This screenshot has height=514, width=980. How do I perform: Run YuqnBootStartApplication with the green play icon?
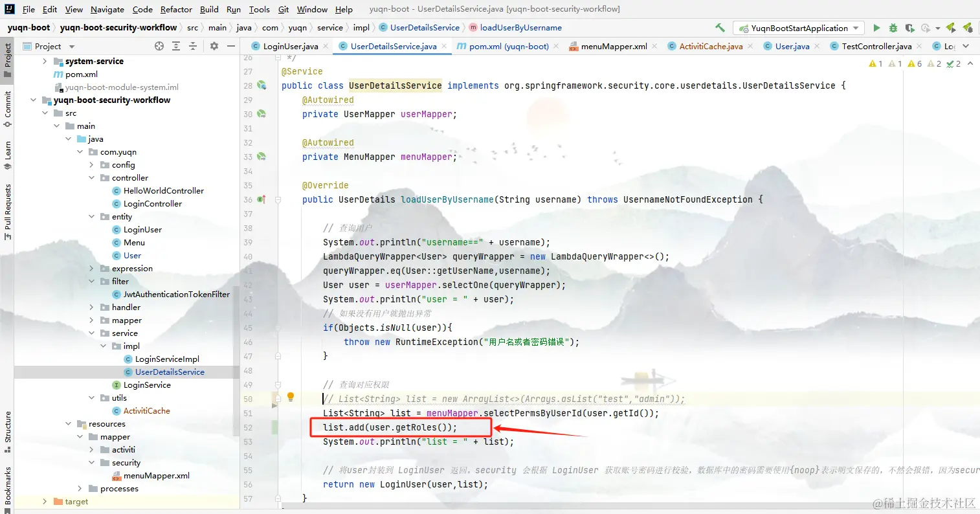pos(876,28)
